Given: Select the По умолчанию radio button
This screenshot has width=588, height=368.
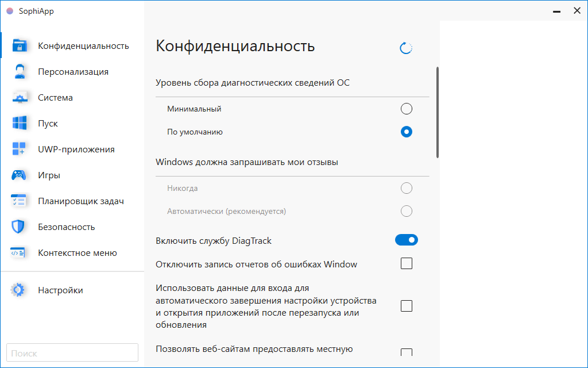Looking at the screenshot, I should [407, 131].
